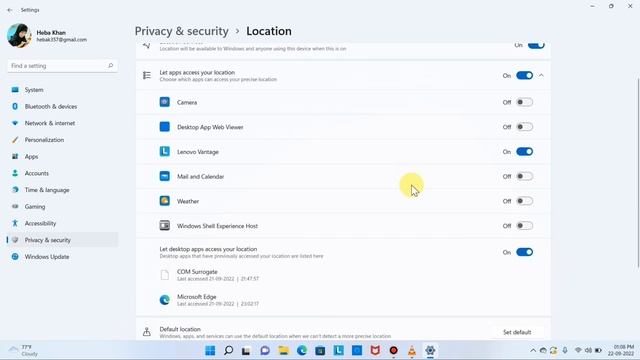Click the Camera app icon in list
This screenshot has height=360, width=640.
(x=164, y=102)
